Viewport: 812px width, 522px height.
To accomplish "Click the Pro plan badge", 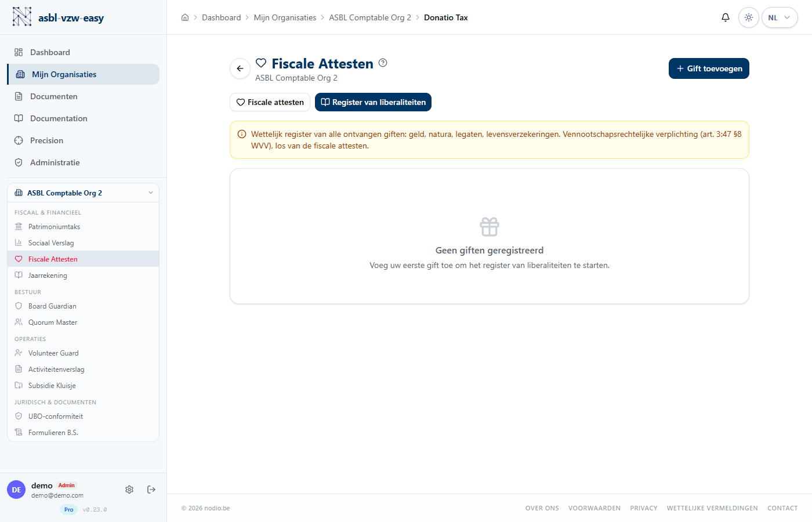I will point(69,509).
